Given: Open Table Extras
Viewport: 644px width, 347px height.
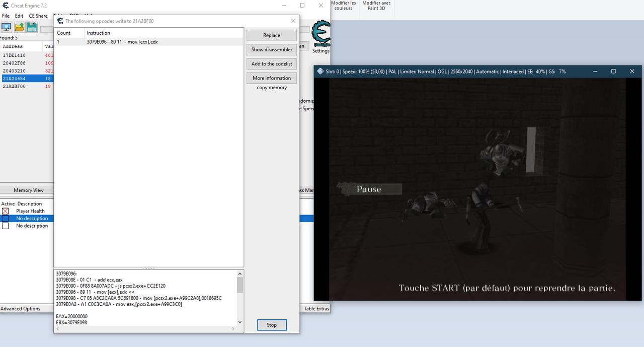Looking at the screenshot, I should pos(316,309).
